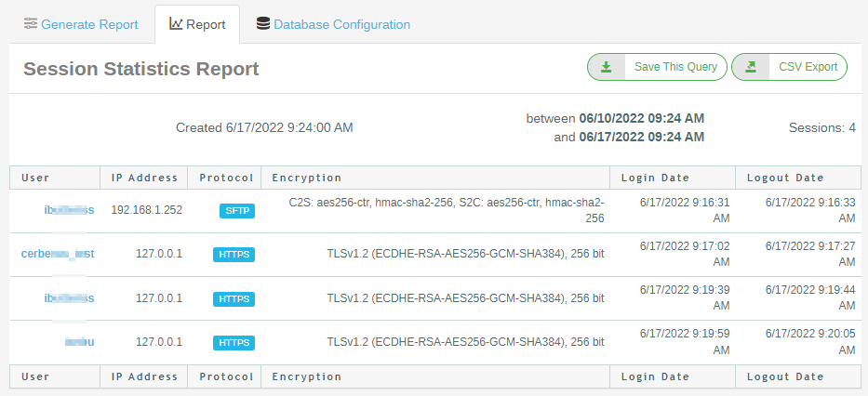This screenshot has height=396, width=868.
Task: Click the Save This Query button
Action: click(x=657, y=67)
